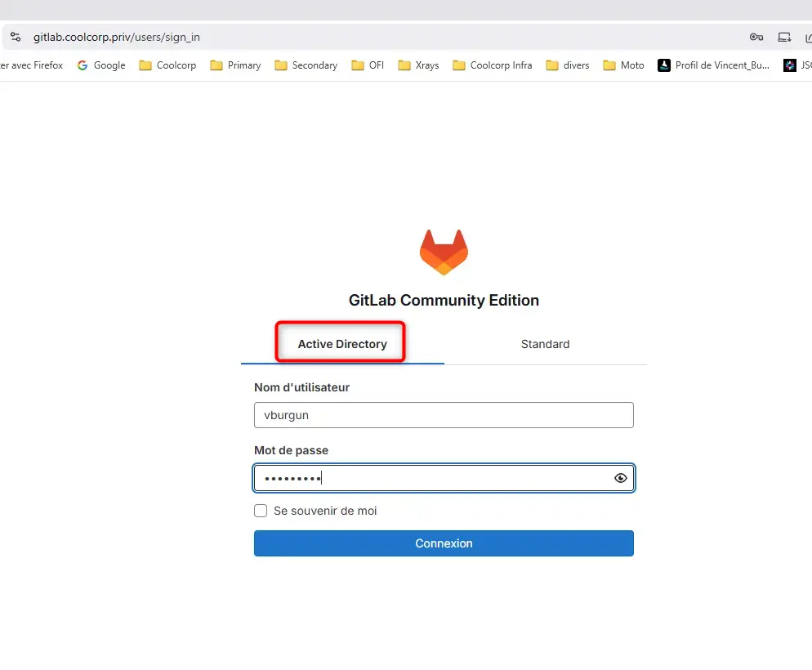The image size is (812, 670).
Task: Open the Moto bookmark folder
Action: [x=623, y=65]
